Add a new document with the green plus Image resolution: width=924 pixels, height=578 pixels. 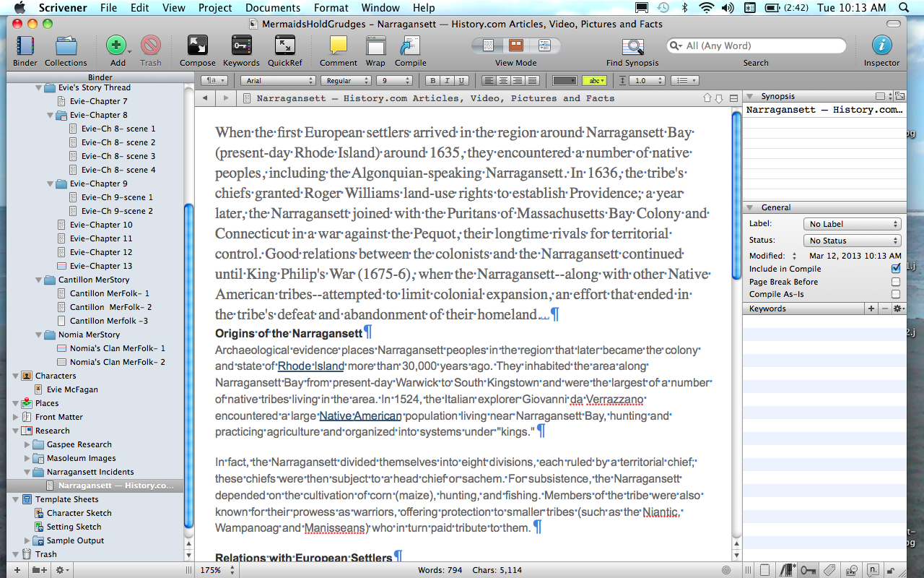(115, 46)
